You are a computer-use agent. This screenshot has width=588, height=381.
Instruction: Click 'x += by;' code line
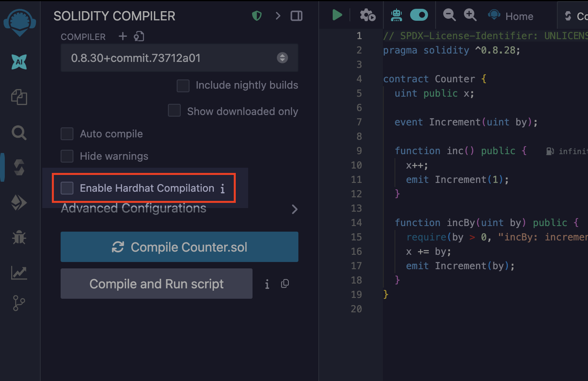tap(428, 252)
